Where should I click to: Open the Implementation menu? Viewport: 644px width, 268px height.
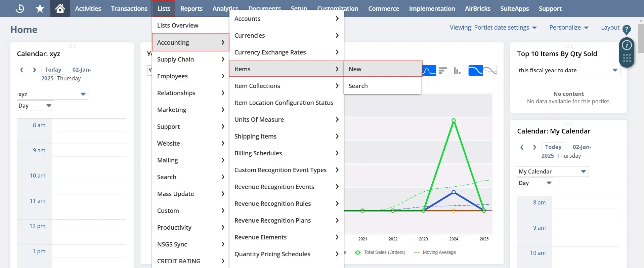(432, 8)
